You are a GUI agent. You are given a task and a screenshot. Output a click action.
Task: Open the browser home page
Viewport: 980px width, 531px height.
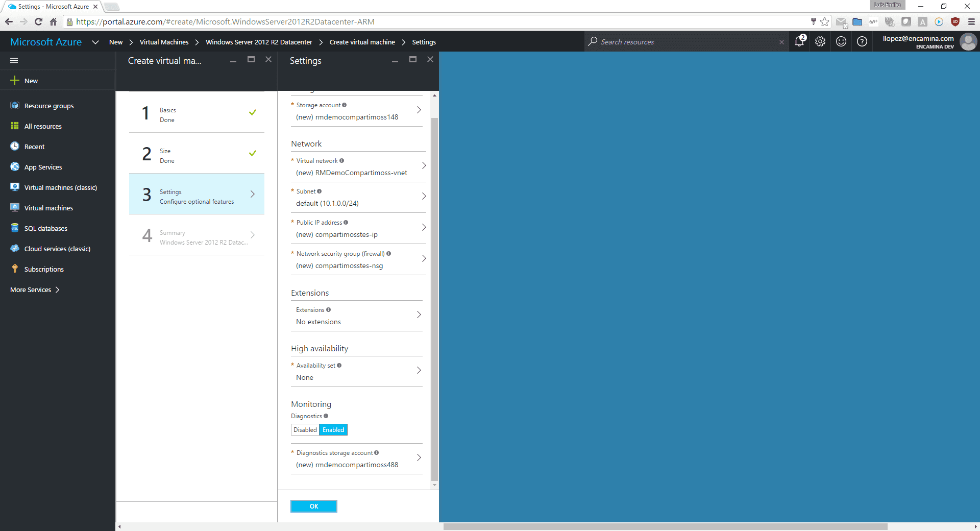53,21
